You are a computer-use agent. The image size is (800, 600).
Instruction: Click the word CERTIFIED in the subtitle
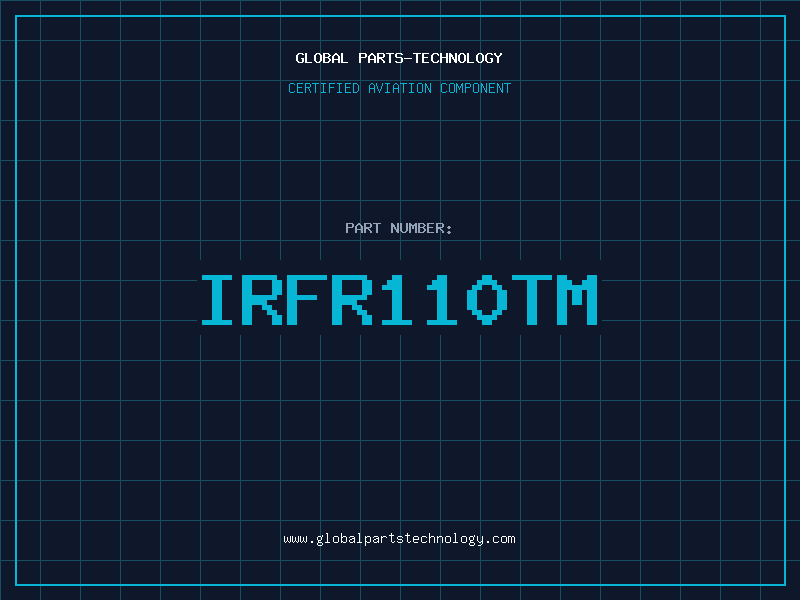[x=324, y=88]
